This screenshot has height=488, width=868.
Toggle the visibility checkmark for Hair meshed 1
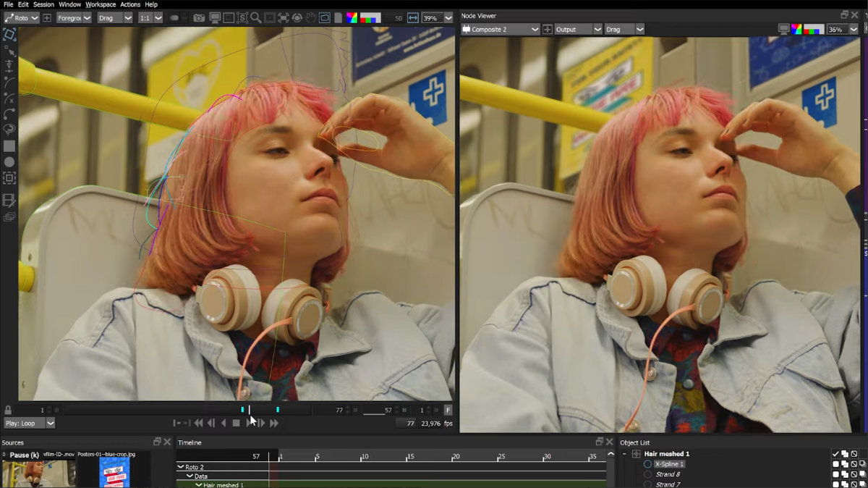pos(835,454)
